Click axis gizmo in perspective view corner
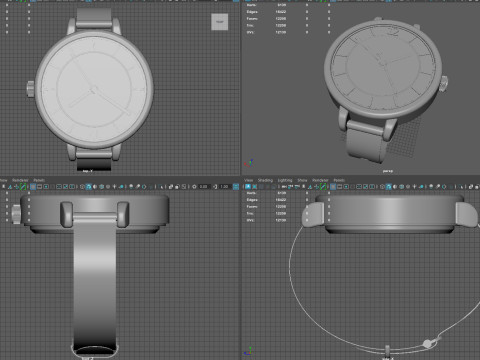This screenshot has height=360, width=480. (249, 163)
